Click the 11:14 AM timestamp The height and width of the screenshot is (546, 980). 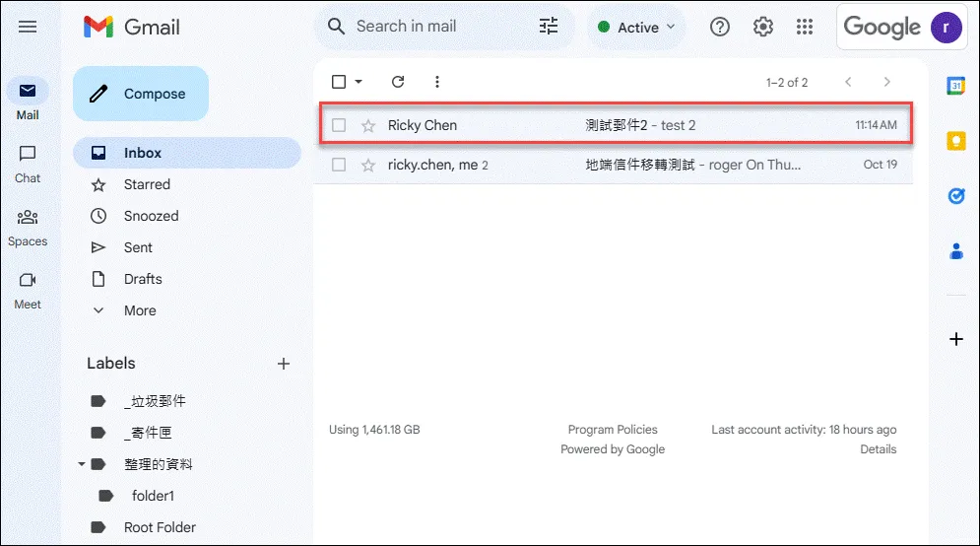(876, 125)
